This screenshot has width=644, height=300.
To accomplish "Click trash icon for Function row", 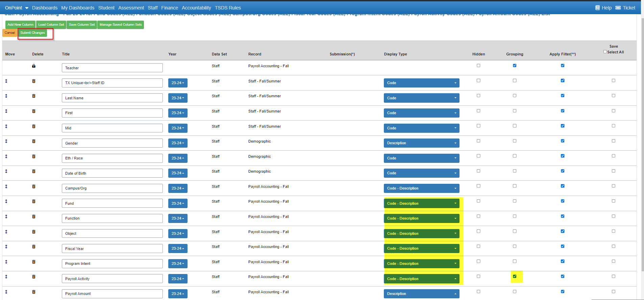I will coord(34,217).
